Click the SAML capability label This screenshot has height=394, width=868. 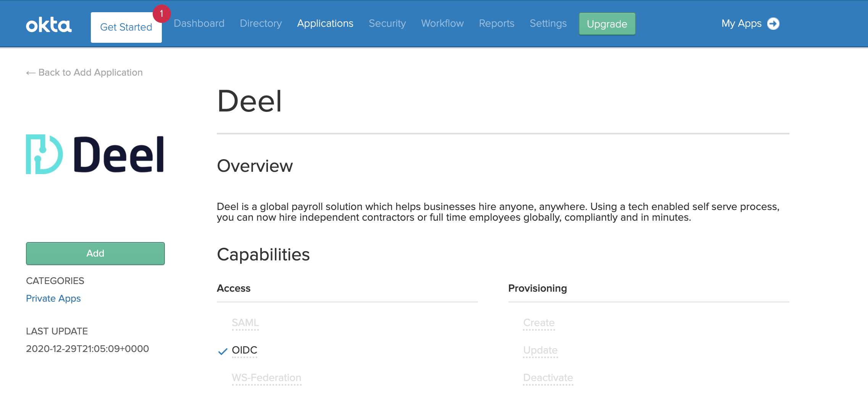pyautogui.click(x=245, y=323)
